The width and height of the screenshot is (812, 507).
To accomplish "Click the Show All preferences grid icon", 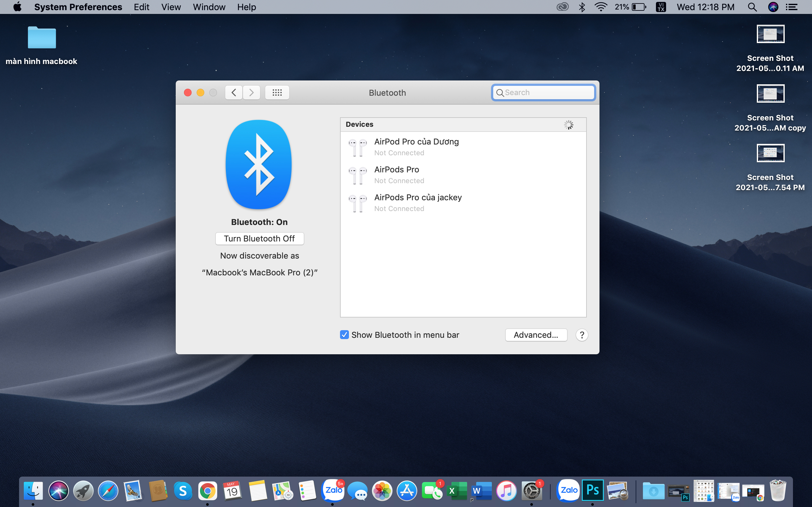I will tap(277, 93).
